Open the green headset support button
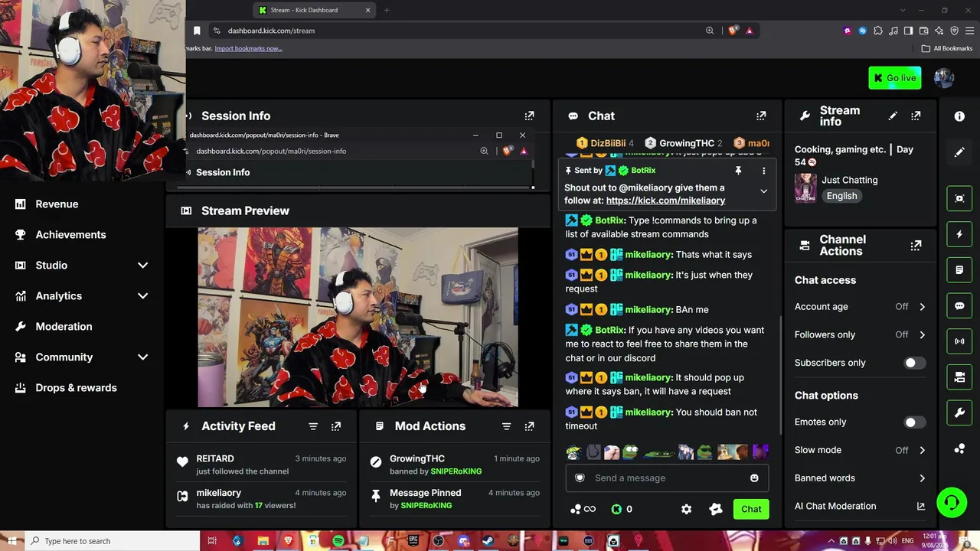980x551 pixels. click(x=952, y=503)
